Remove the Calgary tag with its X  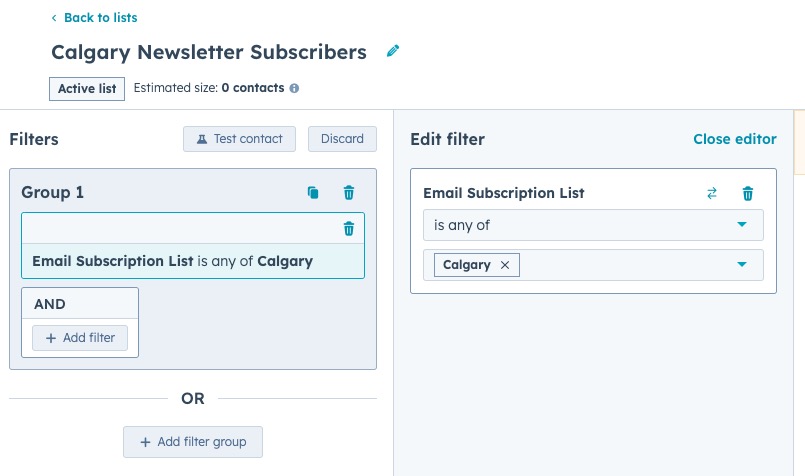(x=505, y=265)
